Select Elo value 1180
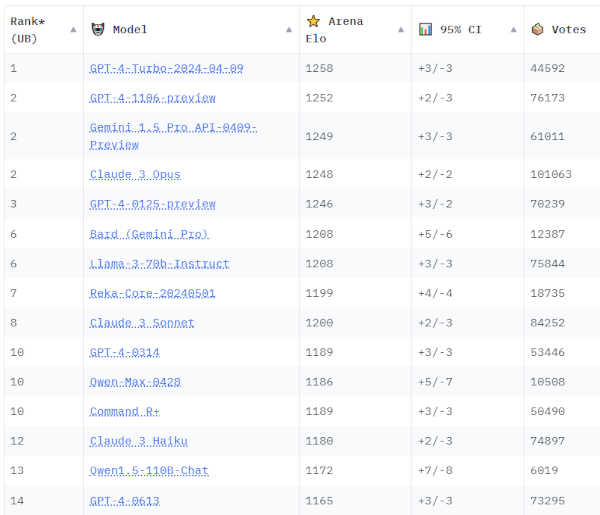Viewport: 600px width, 515px height. coord(319,441)
